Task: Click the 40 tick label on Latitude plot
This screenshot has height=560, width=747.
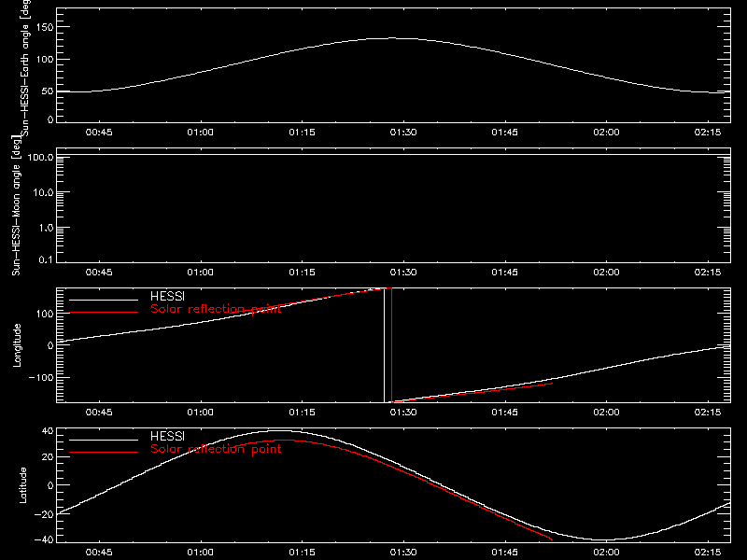Action: point(49,431)
